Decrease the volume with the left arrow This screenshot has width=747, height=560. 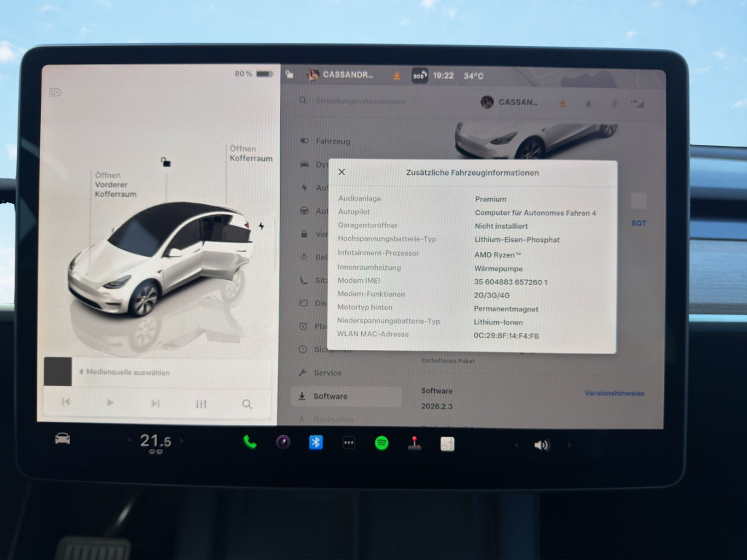[x=516, y=446]
